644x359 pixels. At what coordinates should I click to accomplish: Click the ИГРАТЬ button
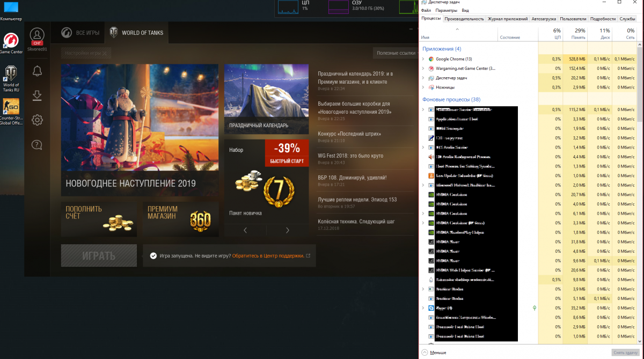click(99, 256)
